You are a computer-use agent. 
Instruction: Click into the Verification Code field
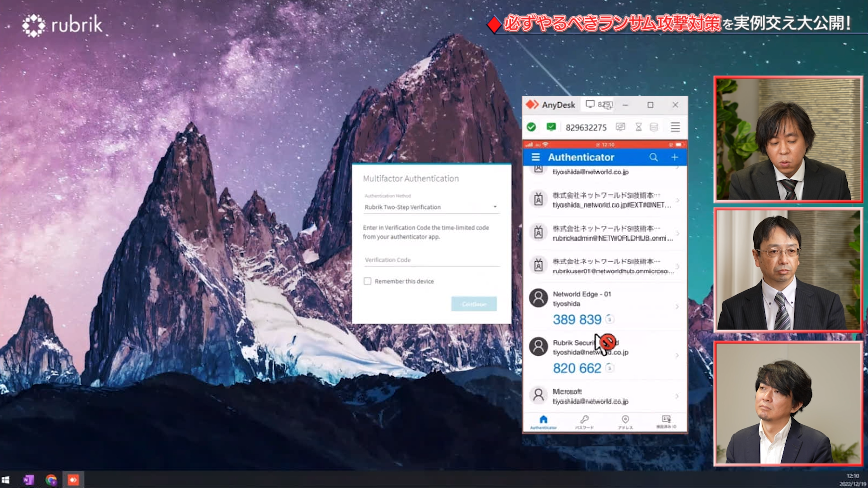tap(431, 260)
